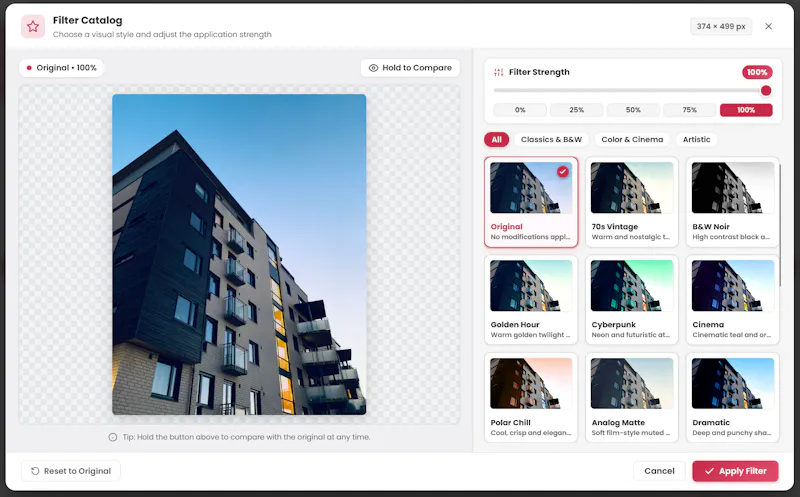Image resolution: width=800 pixels, height=497 pixels.
Task: Click the checkmark badge on Original filter
Action: click(x=563, y=172)
